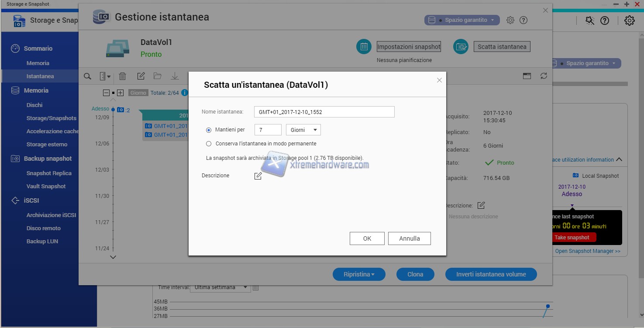This screenshot has width=644, height=328.
Task: Select 'Conserva l'istantanea in modo permanente' option
Action: (x=209, y=144)
